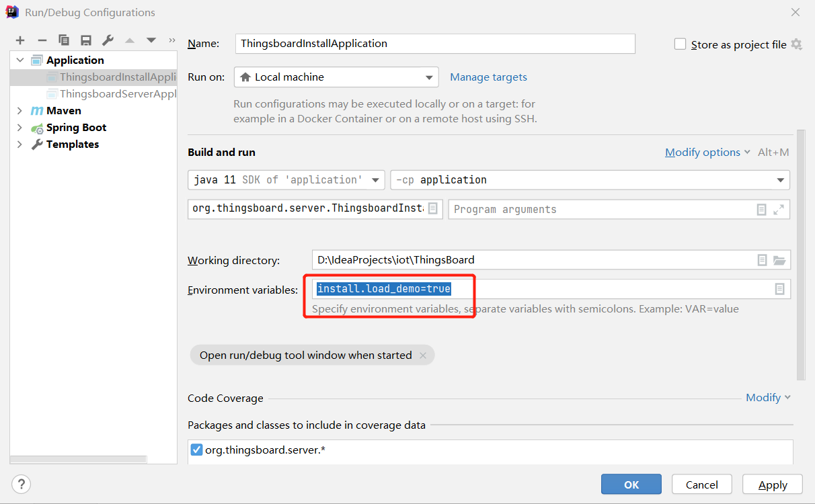Image resolution: width=815 pixels, height=504 pixels.
Task: Close the Run/Debug Configurations dialog
Action: pos(795,12)
